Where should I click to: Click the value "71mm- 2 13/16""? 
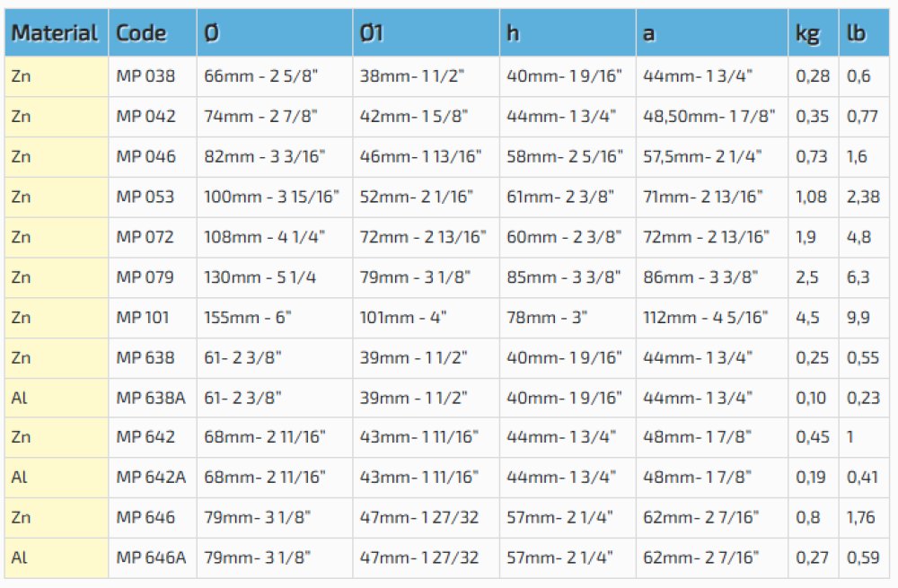703,197
